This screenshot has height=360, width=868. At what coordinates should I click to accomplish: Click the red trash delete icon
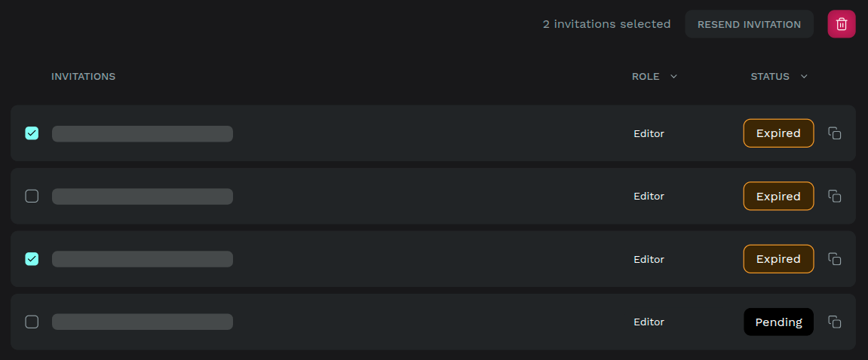coord(842,24)
